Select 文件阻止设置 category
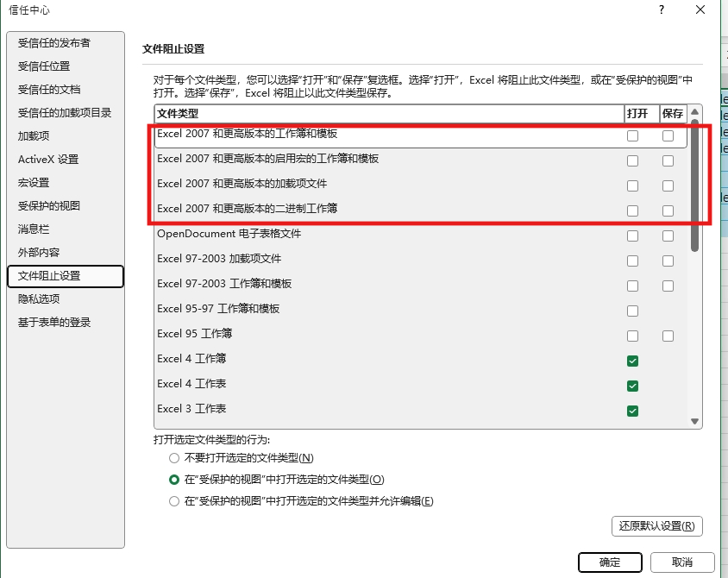 coord(66,276)
